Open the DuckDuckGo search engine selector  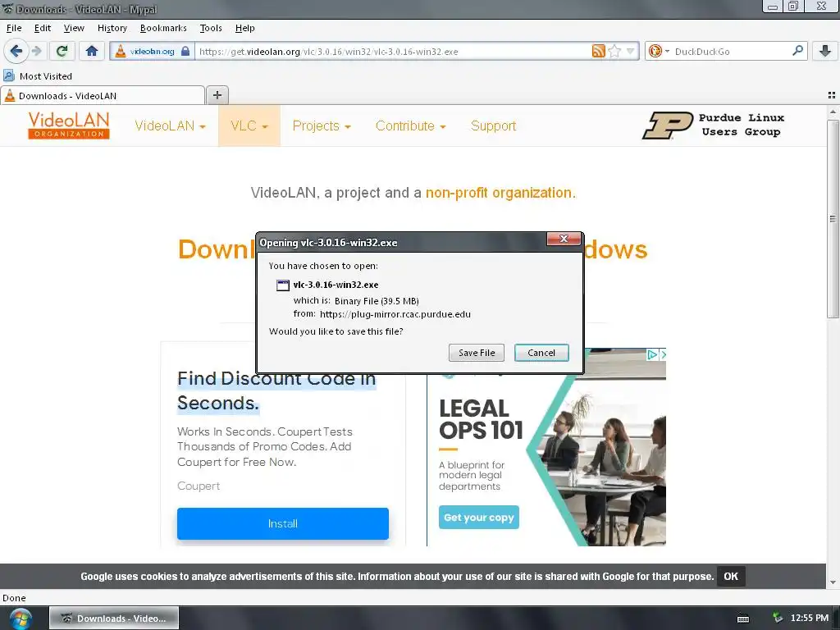pyautogui.click(x=659, y=52)
